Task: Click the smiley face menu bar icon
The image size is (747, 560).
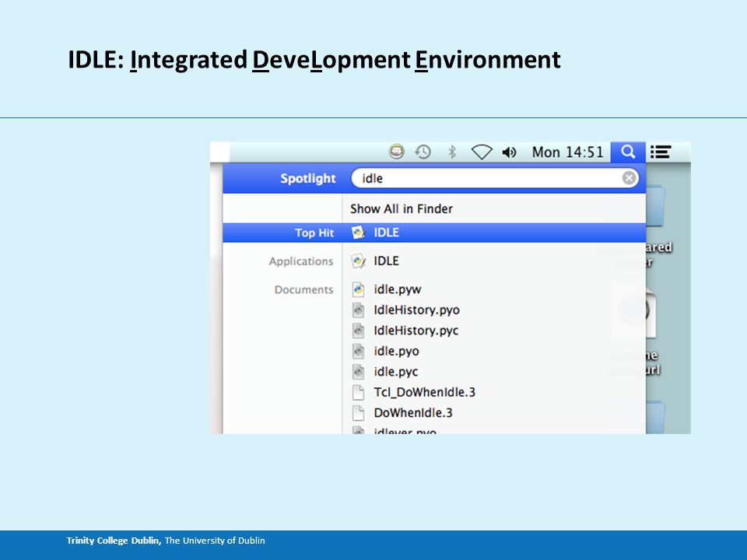Action: pos(396,152)
